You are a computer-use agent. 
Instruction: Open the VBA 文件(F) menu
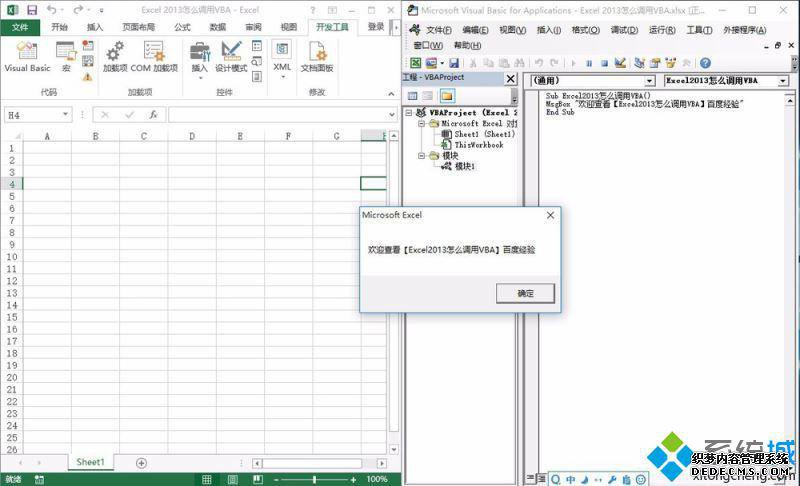[x=439, y=30]
